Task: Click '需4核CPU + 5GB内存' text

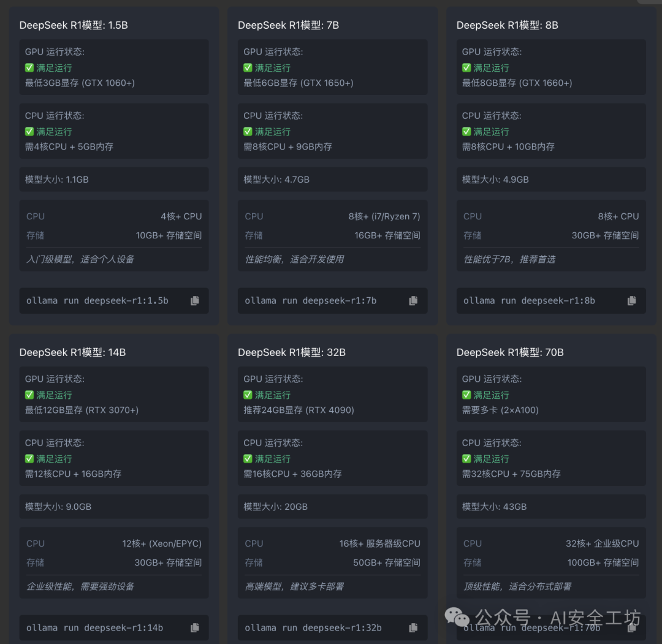Action: pyautogui.click(x=69, y=146)
